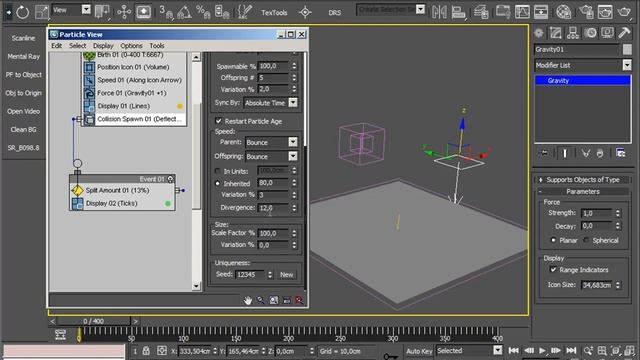Toggle the Range Indicators checkbox

553,269
